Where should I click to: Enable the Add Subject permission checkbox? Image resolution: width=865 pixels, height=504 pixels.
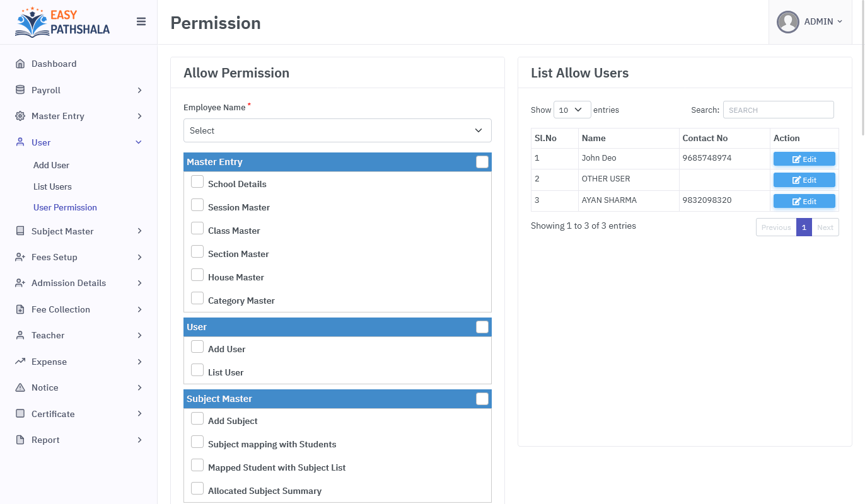[x=197, y=419]
